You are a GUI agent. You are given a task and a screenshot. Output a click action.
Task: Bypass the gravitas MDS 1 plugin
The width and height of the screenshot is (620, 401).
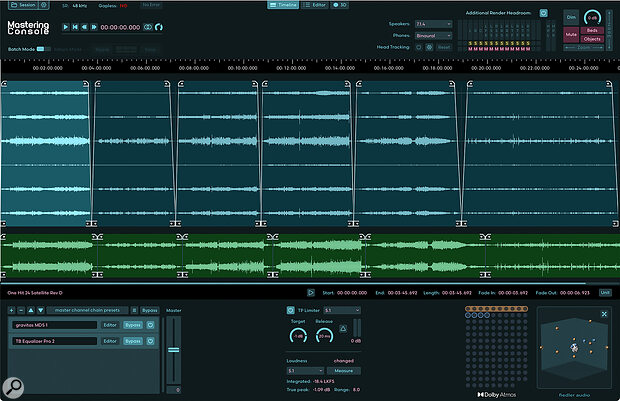pos(133,325)
